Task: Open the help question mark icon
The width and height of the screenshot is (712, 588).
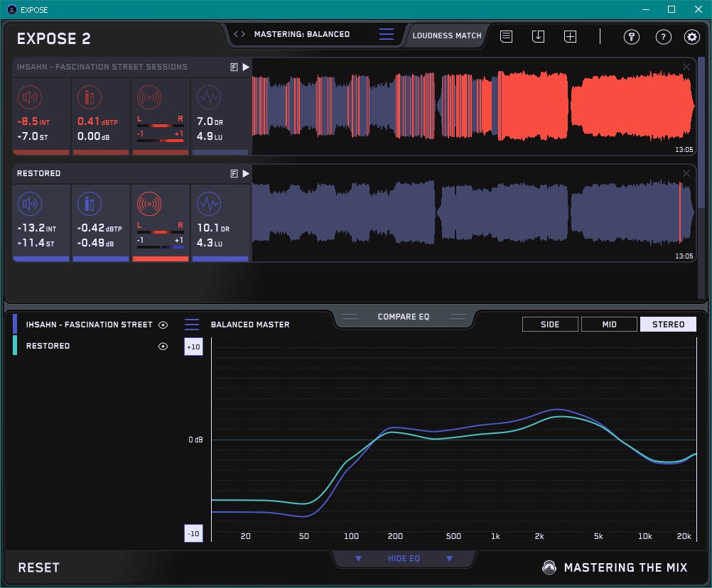Action: (x=663, y=37)
